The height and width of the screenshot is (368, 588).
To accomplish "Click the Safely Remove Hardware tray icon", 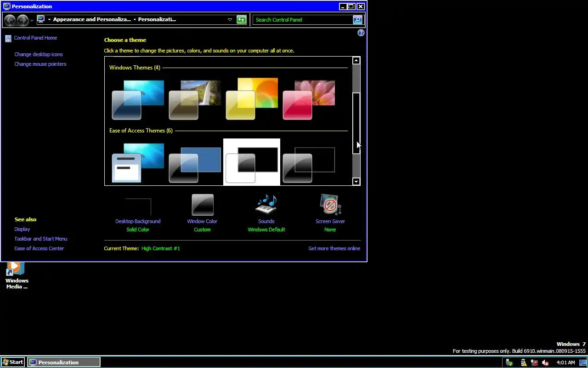I will (x=510, y=362).
